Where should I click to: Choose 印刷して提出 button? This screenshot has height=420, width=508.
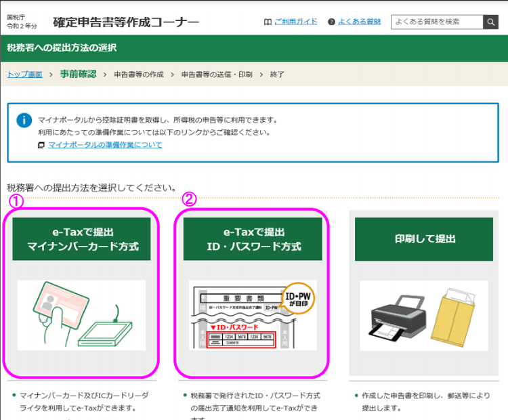click(x=424, y=239)
